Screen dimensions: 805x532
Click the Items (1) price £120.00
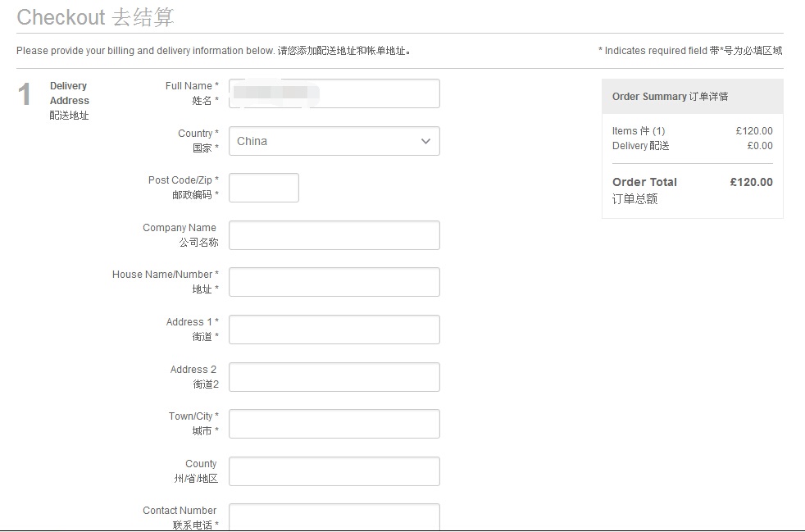click(754, 131)
